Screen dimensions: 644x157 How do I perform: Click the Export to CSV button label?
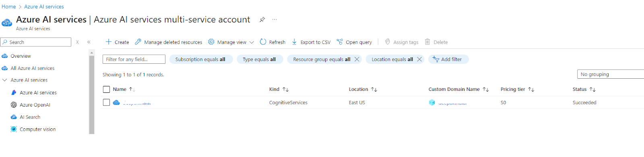point(315,42)
